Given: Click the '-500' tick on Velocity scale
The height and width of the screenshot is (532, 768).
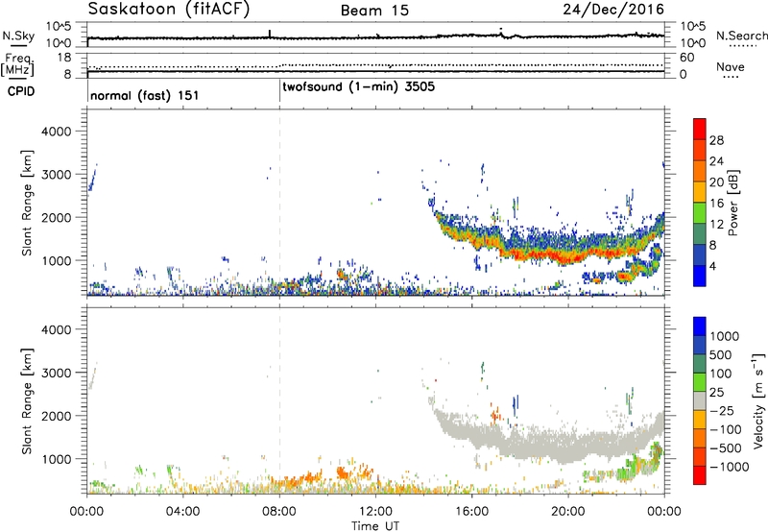Looking at the screenshot, I should click(725, 447).
